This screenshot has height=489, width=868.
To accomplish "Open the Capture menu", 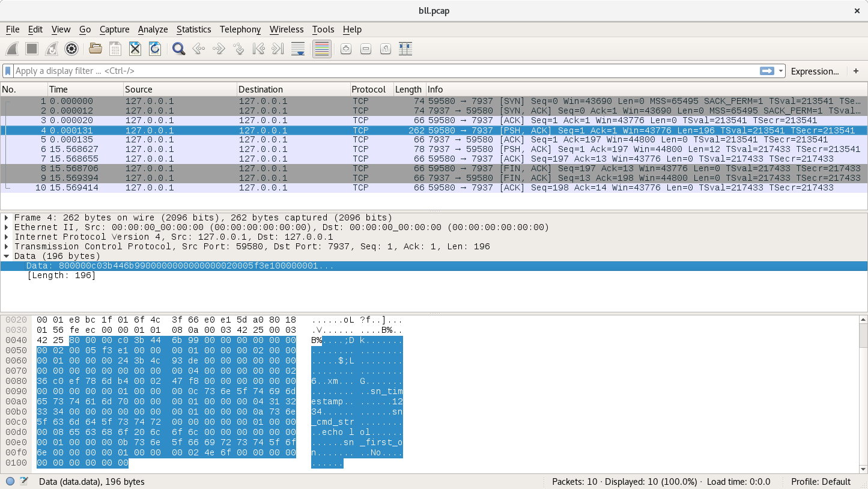I will click(114, 29).
